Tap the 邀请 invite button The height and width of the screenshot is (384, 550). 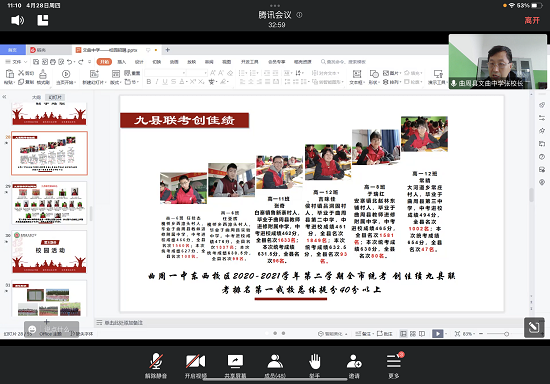pos(354,366)
